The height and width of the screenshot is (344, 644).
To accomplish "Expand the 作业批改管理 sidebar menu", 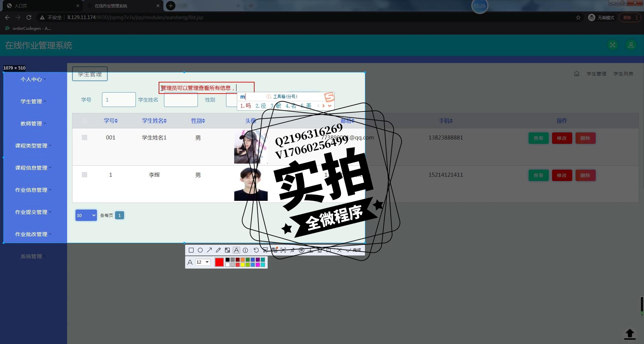I will (33, 234).
